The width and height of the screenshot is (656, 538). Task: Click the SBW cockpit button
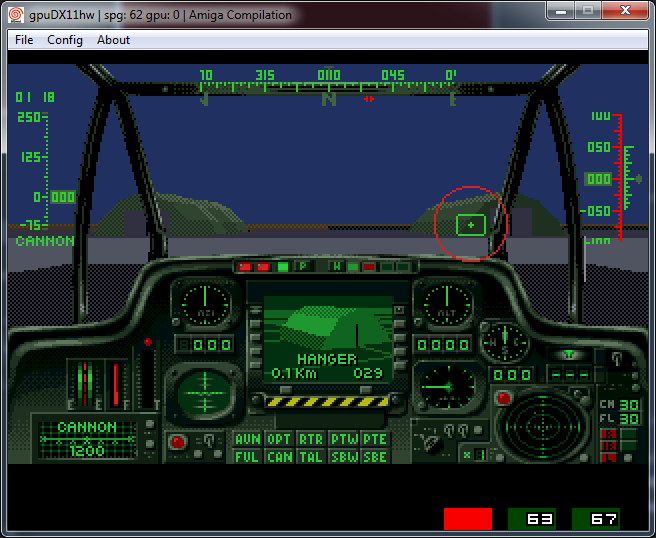tap(343, 456)
